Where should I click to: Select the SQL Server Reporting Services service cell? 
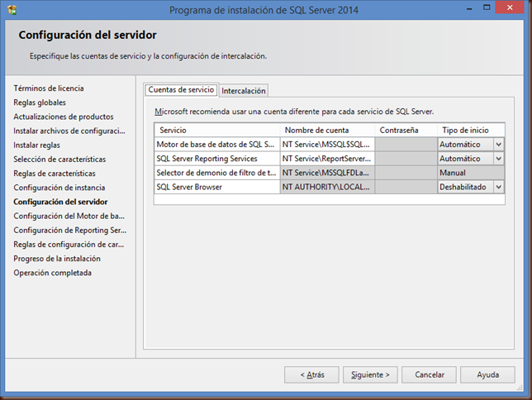pyautogui.click(x=217, y=159)
